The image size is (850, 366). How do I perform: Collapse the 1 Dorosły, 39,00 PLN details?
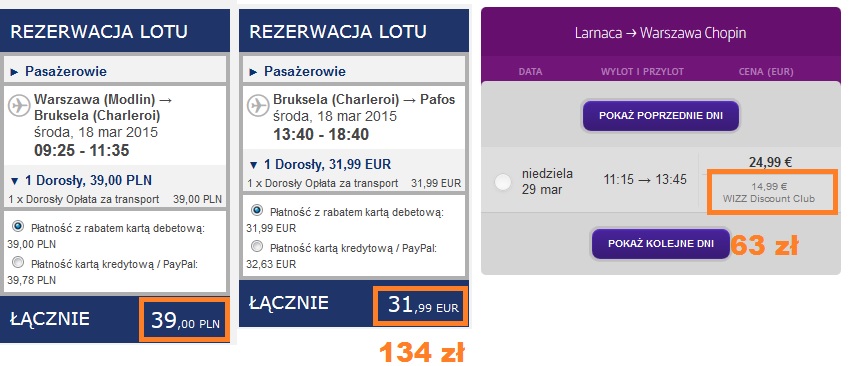click(x=81, y=180)
